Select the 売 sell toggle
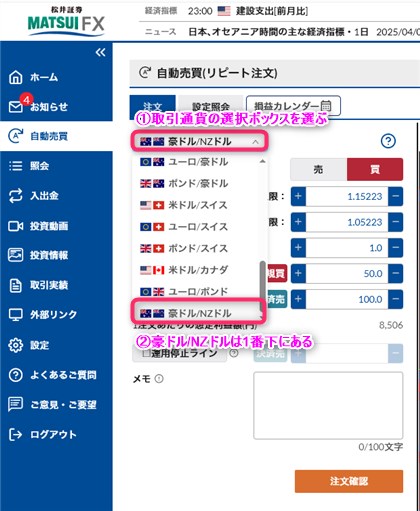Viewport: 420px width, 511px height. click(x=318, y=169)
